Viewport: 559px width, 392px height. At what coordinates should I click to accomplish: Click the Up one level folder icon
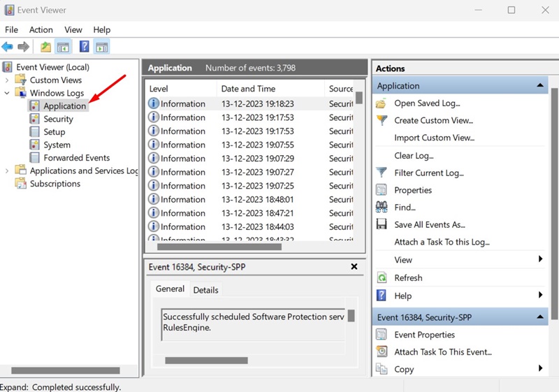[45, 47]
